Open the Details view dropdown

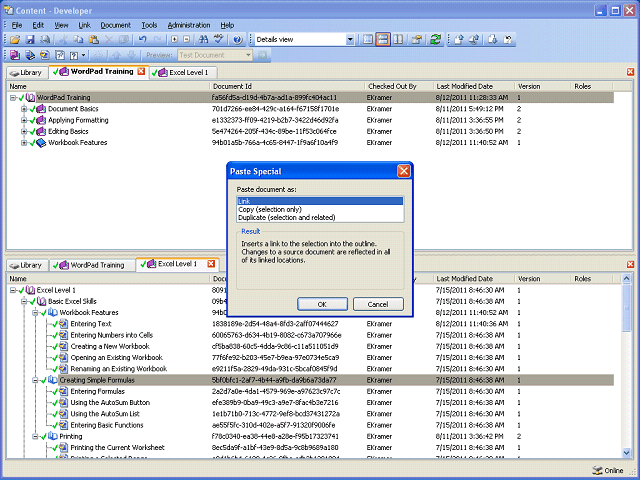tap(350, 40)
